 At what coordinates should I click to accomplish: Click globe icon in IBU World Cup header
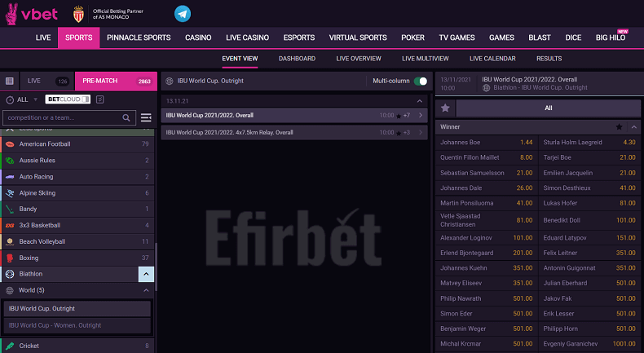pos(170,81)
